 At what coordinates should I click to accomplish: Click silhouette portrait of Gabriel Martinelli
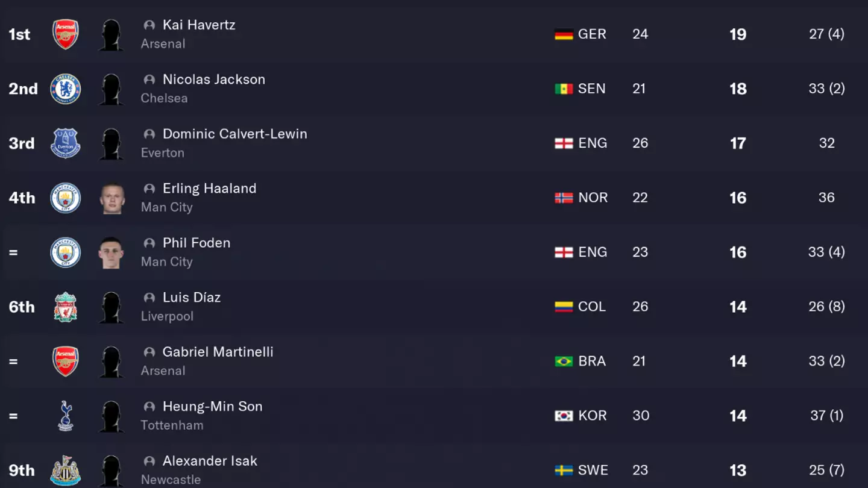click(112, 361)
